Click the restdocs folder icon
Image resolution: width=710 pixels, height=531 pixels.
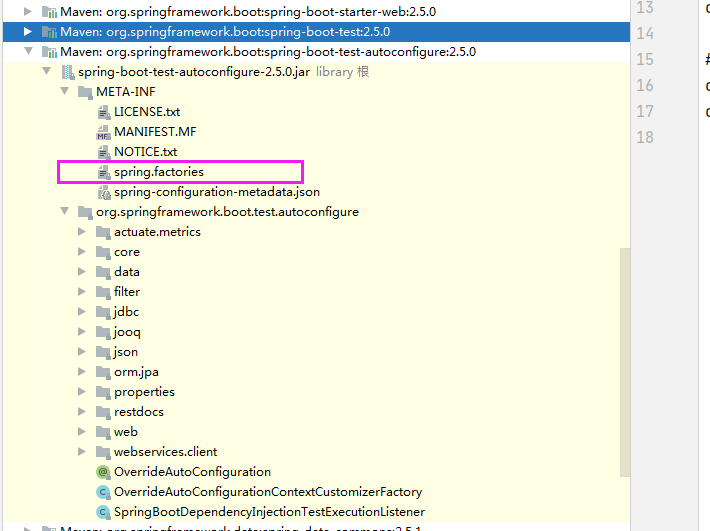tap(103, 412)
